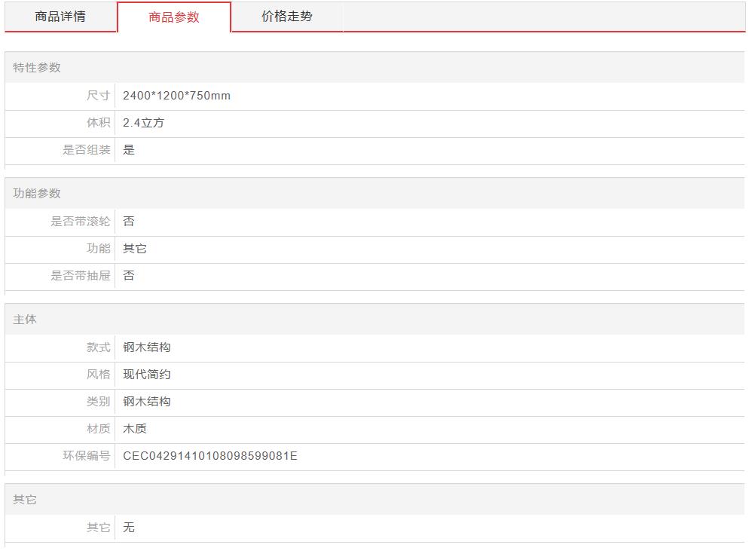This screenshot has width=749, height=560.
Task: Click the 现代简约 style value
Action: pyautogui.click(x=147, y=375)
